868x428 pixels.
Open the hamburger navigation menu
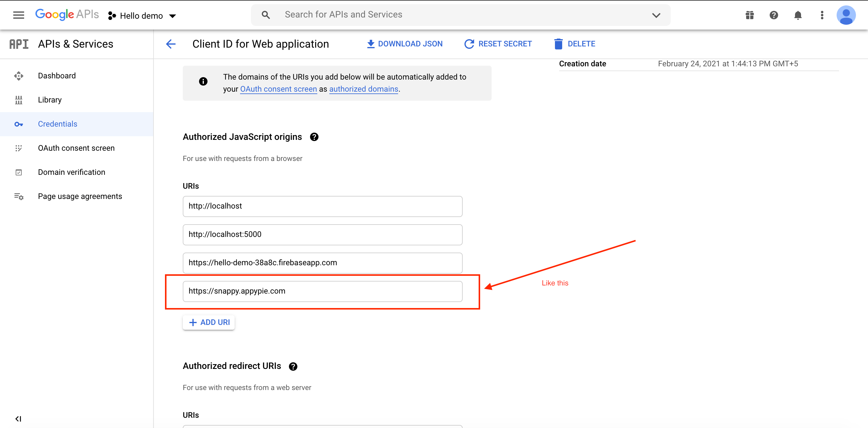click(x=18, y=15)
